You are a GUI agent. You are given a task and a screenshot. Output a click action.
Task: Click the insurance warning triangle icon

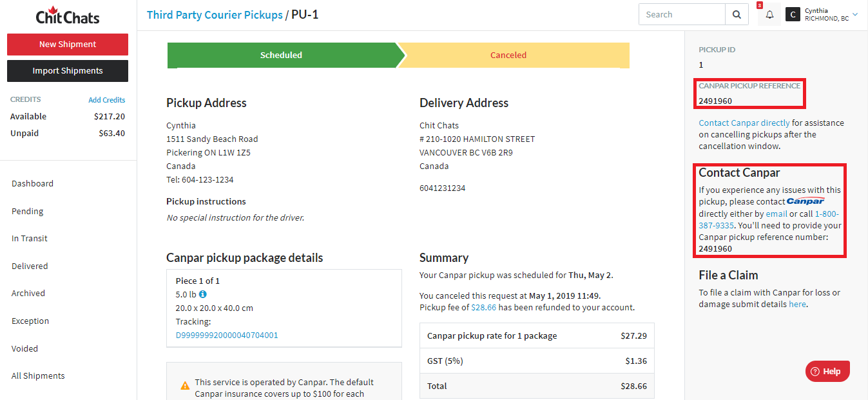point(185,385)
